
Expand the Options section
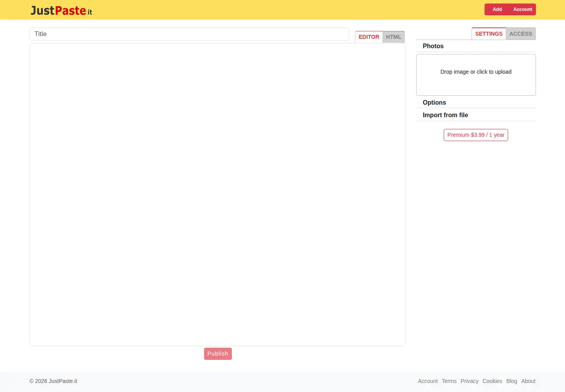click(476, 102)
